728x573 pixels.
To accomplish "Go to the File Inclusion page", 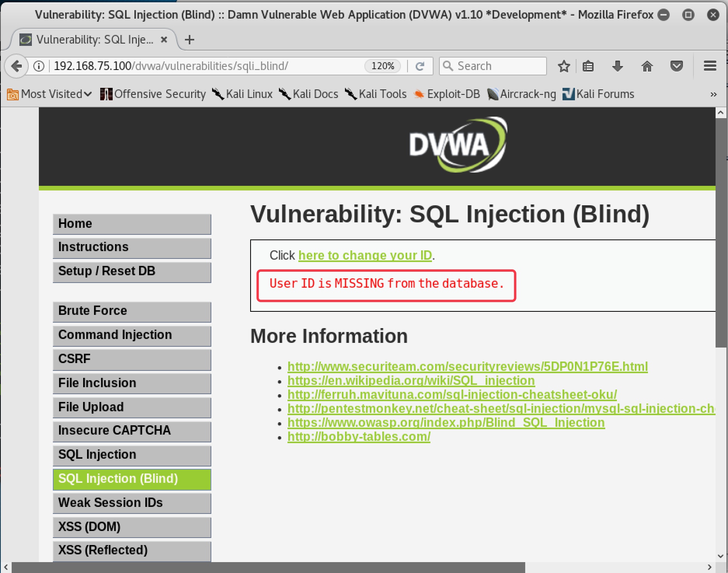I will [132, 383].
